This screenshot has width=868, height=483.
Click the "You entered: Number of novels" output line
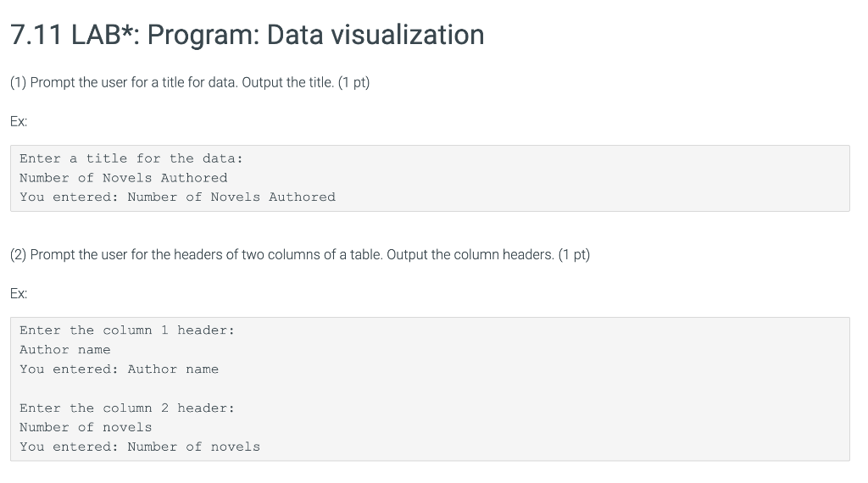pos(140,447)
